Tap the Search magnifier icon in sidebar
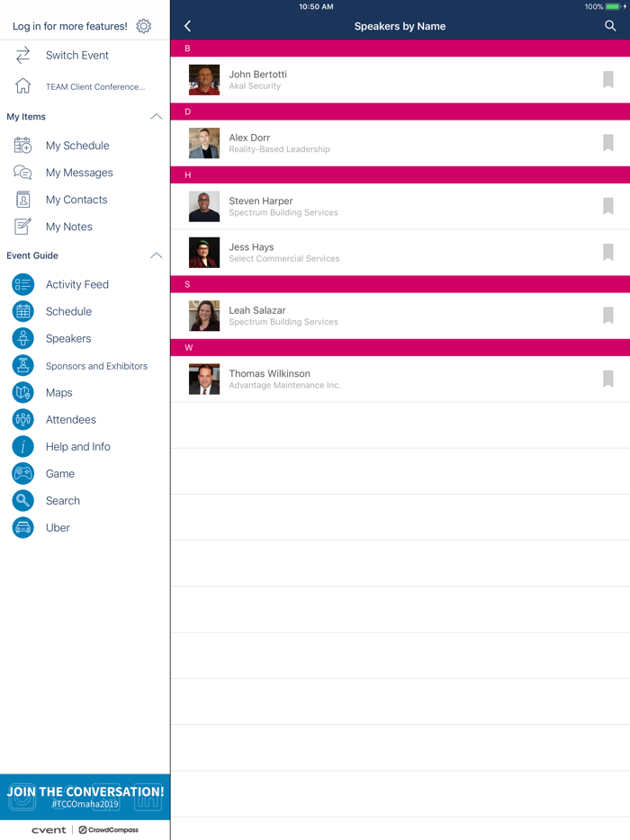The width and height of the screenshot is (630, 840). coord(23,500)
